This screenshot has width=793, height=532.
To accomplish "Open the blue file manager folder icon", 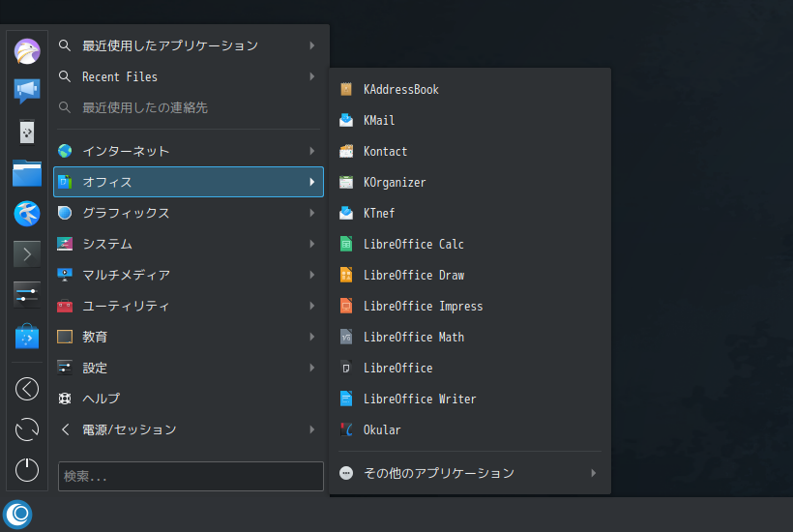I will 27,173.
